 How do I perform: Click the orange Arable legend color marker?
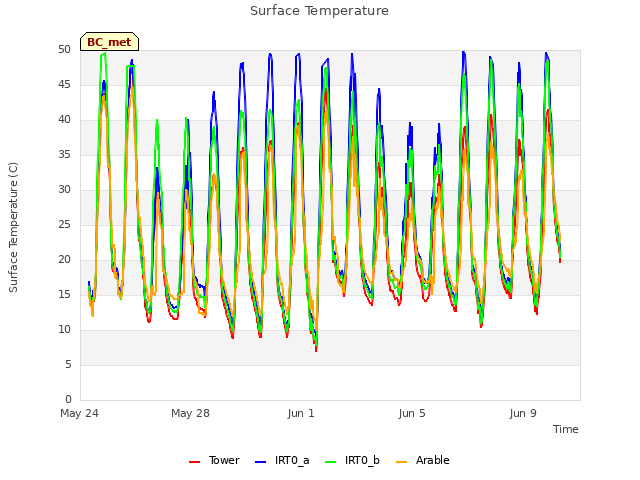click(402, 462)
